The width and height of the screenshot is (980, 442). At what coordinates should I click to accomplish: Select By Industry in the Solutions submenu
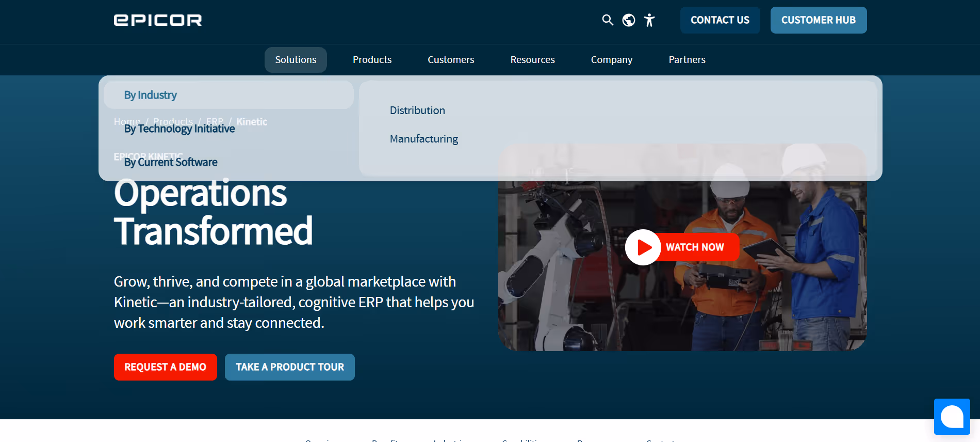(228, 95)
